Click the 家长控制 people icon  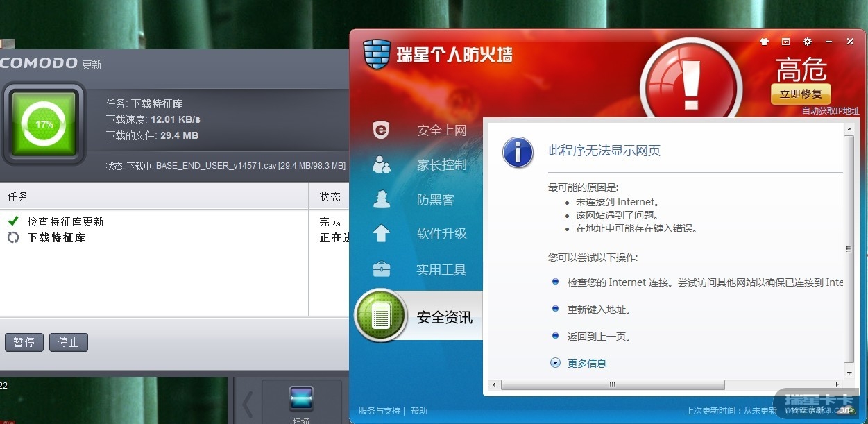[x=381, y=165]
